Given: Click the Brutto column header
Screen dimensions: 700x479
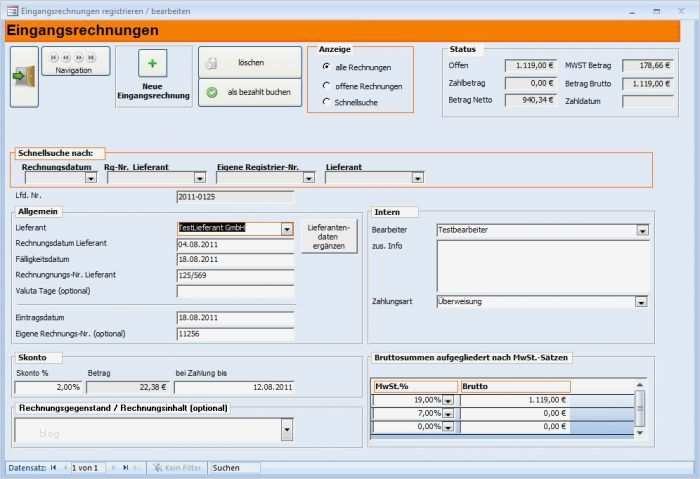Looking at the screenshot, I should pos(515,387).
